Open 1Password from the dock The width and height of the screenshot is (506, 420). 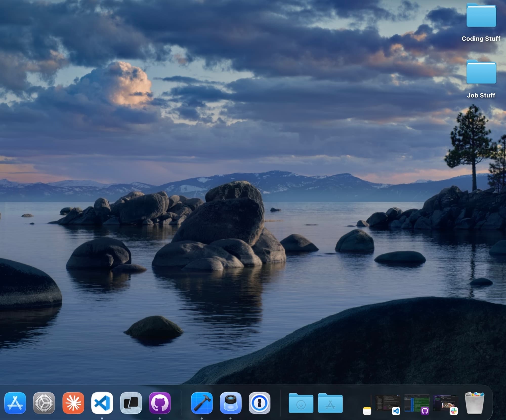259,403
